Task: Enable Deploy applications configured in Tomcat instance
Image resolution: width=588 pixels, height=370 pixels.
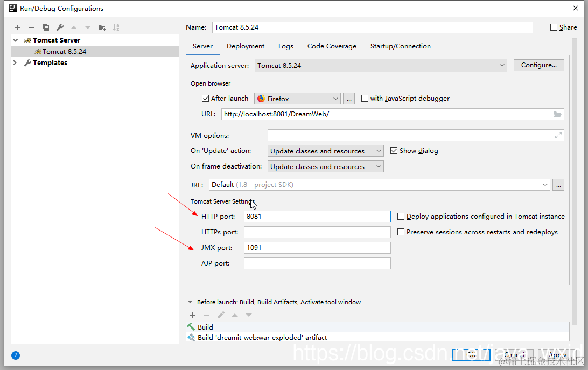Action: coord(401,216)
